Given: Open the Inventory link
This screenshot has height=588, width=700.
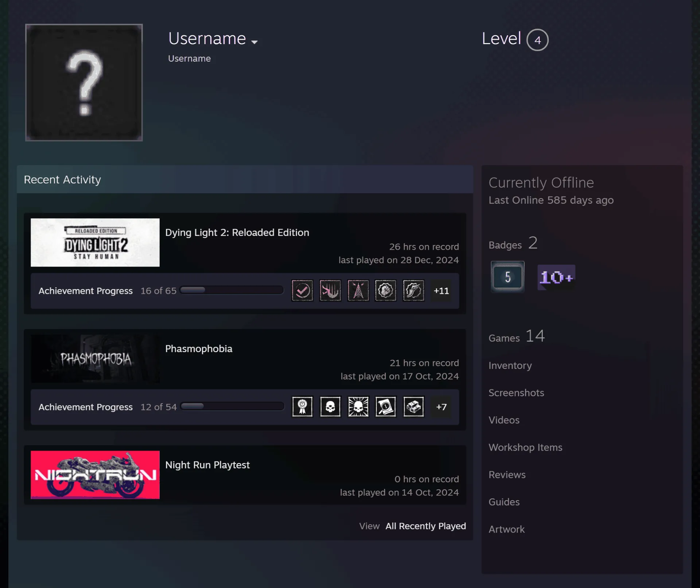Looking at the screenshot, I should 510,365.
